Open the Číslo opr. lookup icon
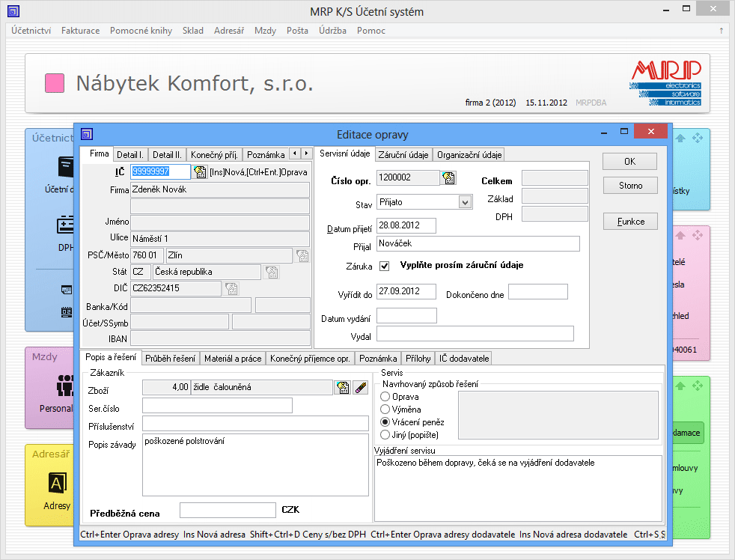This screenshot has width=735, height=560. coord(448,177)
